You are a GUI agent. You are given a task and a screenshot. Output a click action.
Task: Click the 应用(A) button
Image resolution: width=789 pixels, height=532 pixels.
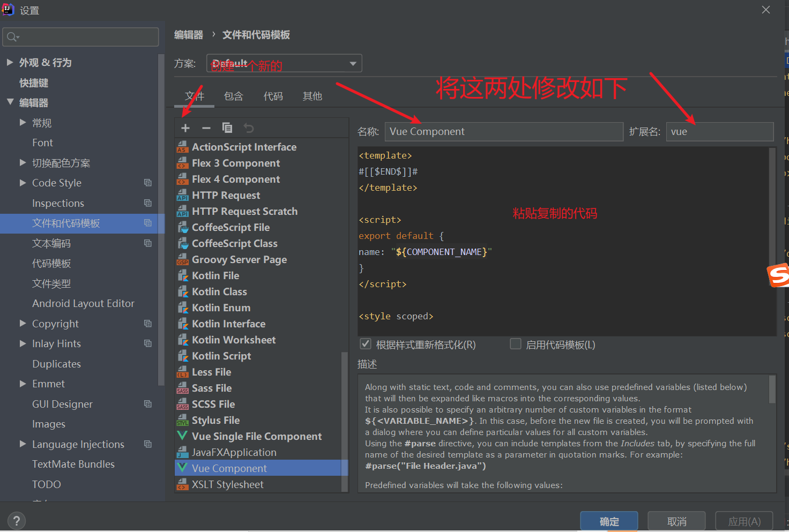(745, 521)
